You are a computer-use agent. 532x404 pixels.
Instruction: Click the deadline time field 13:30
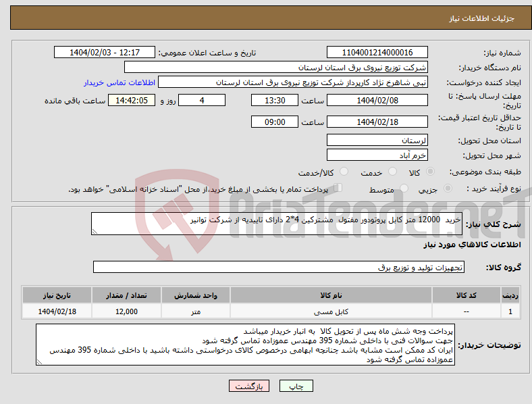coord(275,101)
